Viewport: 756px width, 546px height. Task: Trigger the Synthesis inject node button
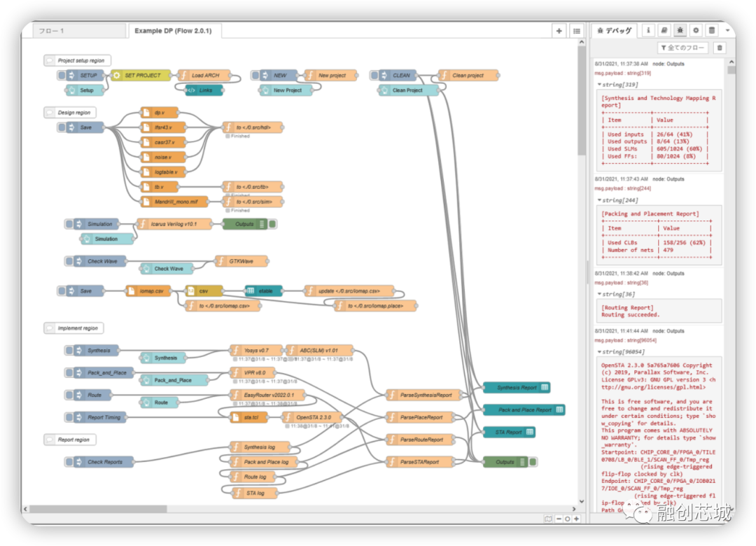69,350
